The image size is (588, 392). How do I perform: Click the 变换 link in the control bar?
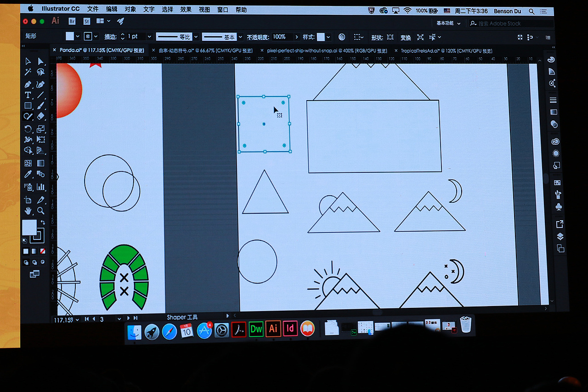tap(405, 38)
